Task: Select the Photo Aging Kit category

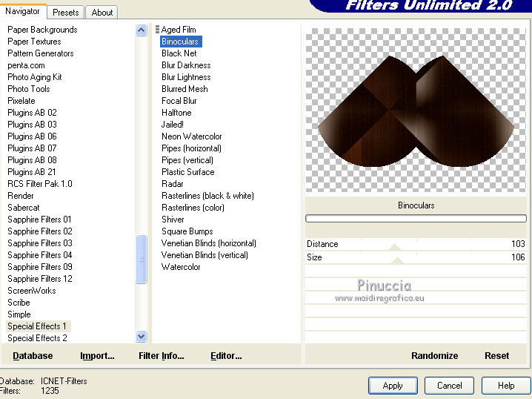Action: pyautogui.click(x=35, y=77)
